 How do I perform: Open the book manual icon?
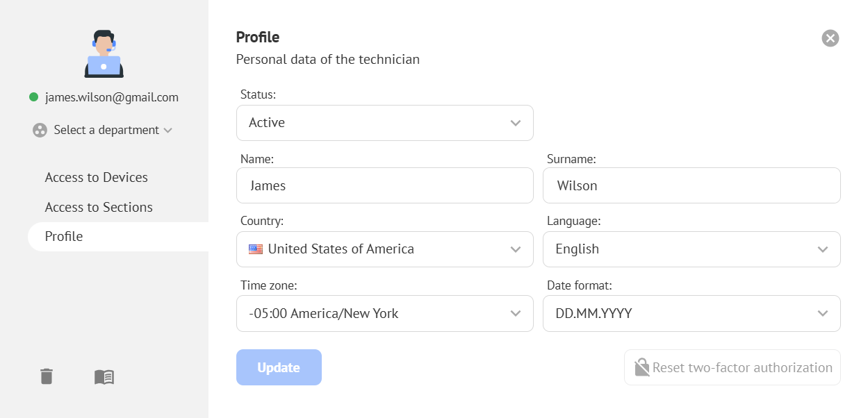104,377
